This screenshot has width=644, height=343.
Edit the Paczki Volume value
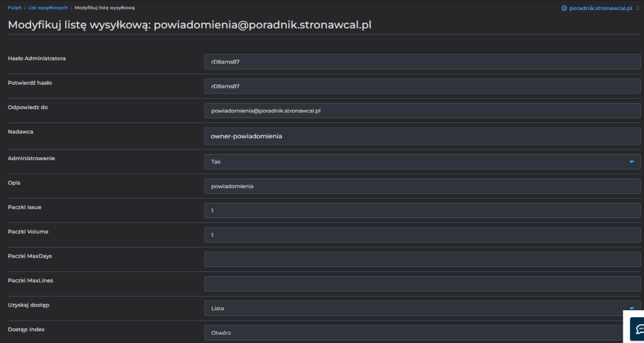[422, 235]
